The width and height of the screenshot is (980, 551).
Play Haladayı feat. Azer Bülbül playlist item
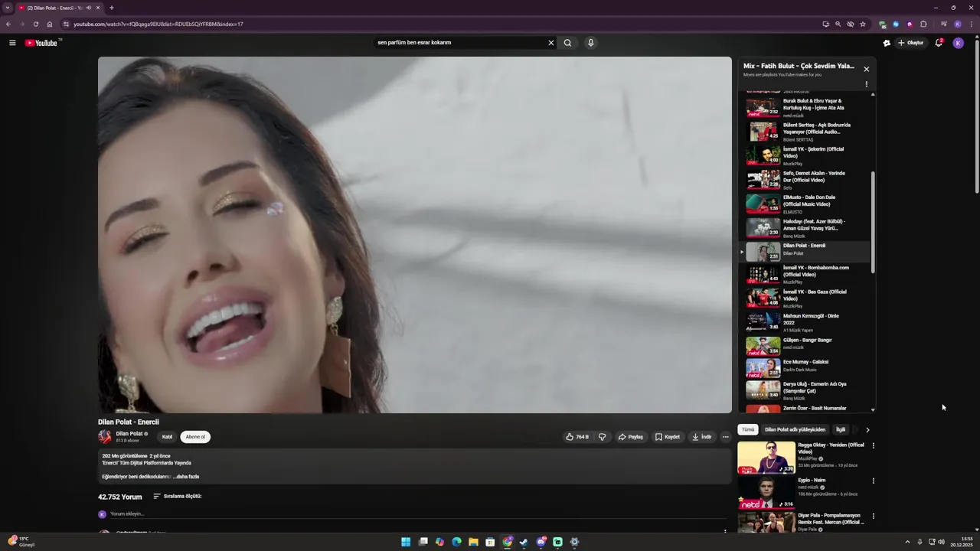(x=806, y=228)
